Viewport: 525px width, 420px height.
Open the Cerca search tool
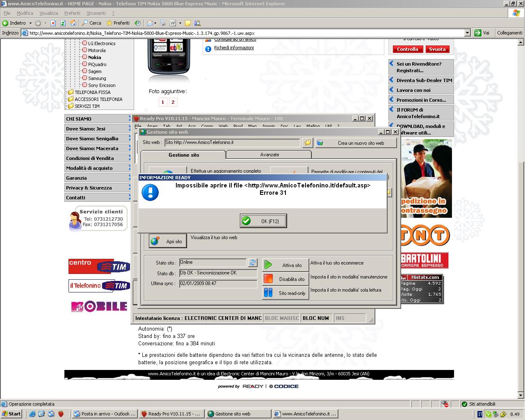coord(91,23)
